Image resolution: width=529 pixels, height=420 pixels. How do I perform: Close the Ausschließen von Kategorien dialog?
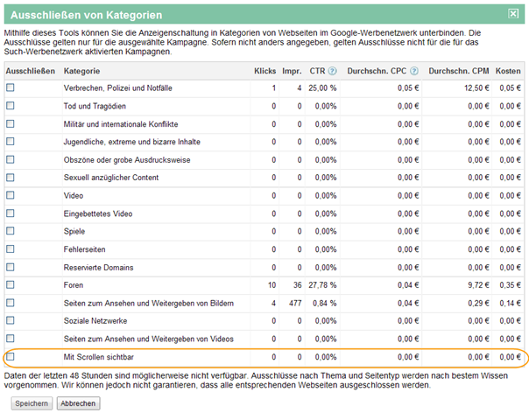tap(513, 13)
